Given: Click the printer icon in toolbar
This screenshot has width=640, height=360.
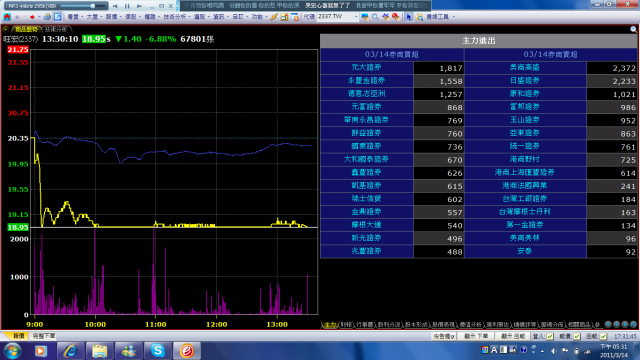Looking at the screenshot, I should point(47,17).
